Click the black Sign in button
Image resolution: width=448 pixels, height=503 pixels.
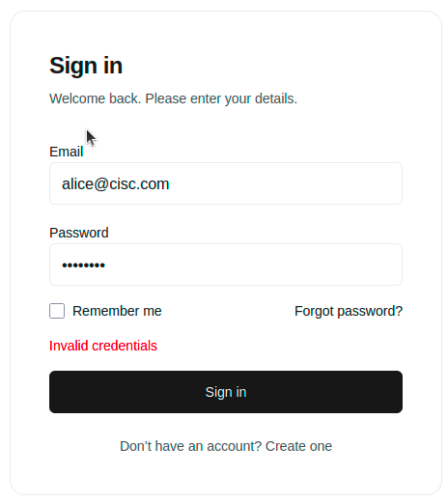tap(226, 392)
